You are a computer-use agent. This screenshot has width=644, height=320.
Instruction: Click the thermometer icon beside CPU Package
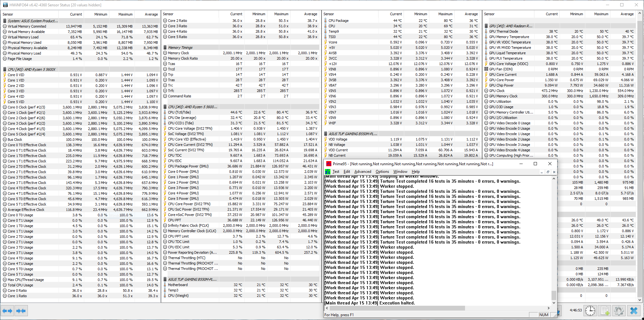pyautogui.click(x=326, y=21)
